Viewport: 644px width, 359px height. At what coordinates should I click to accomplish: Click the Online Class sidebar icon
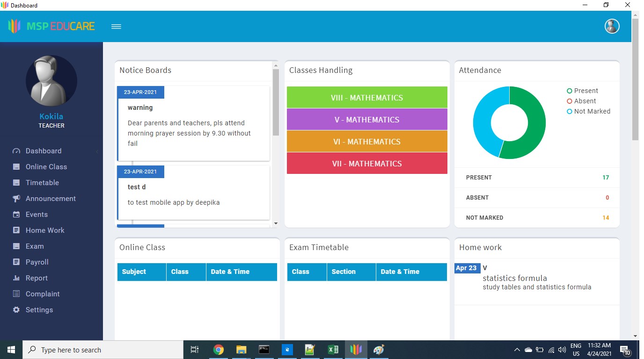click(x=16, y=167)
